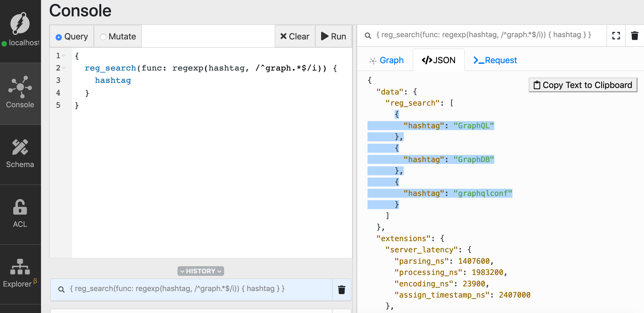This screenshot has width=644, height=313.
Task: Click the "graphqlconf" value in the JSON output
Action: 482,193
